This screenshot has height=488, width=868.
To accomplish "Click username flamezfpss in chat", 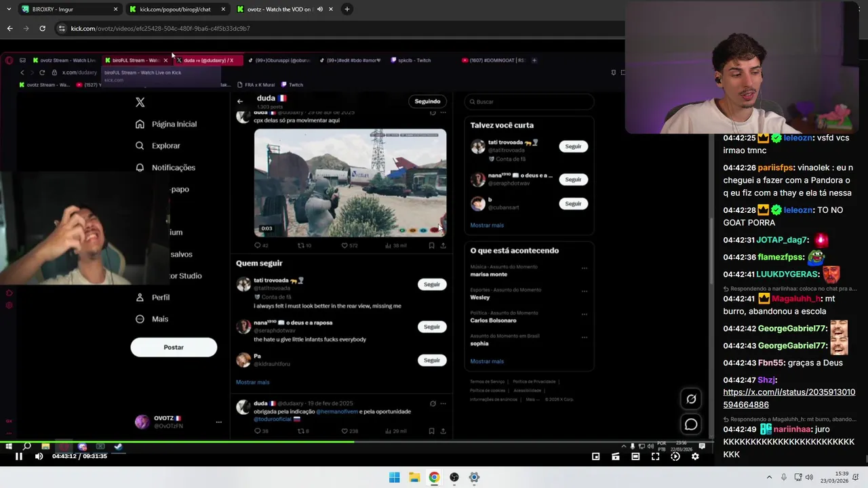I will coord(781,257).
